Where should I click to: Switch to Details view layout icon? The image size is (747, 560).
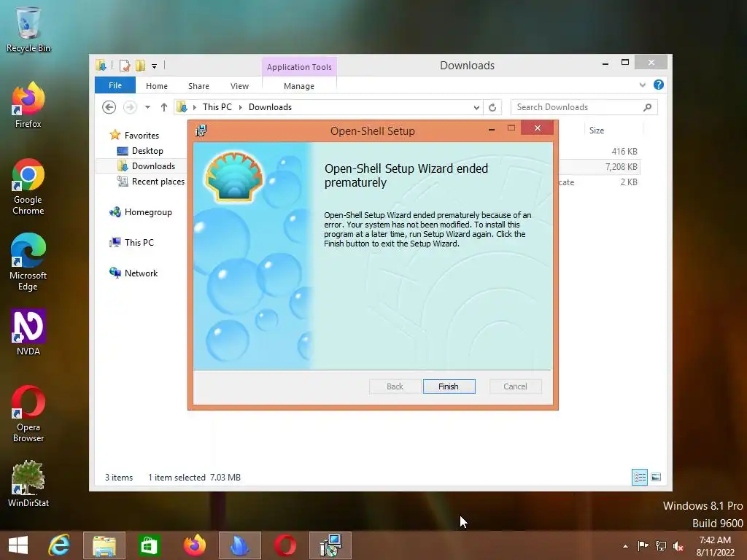639,477
